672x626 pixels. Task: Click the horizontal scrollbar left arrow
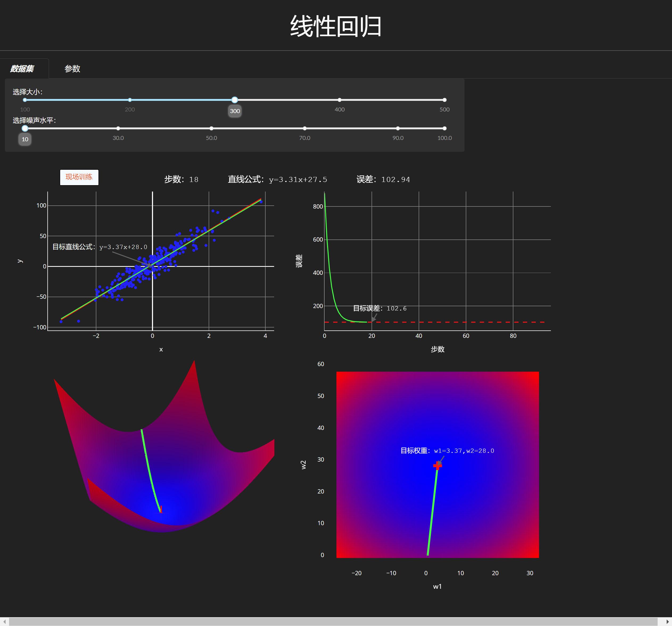[5, 621]
